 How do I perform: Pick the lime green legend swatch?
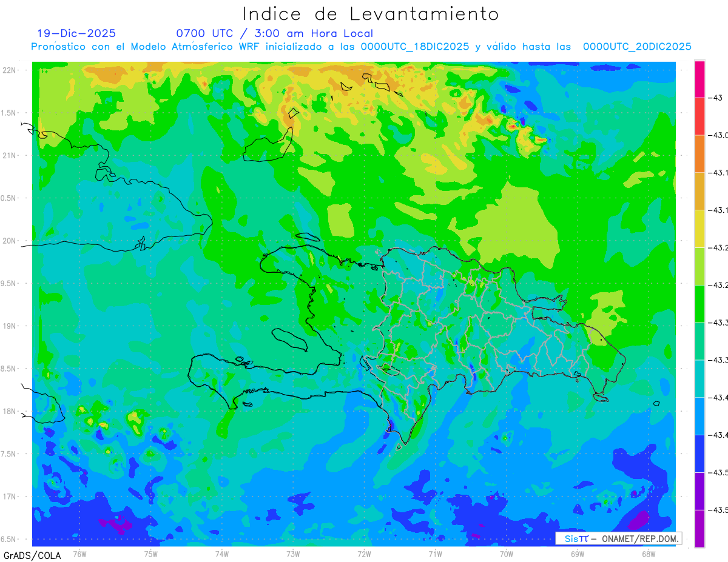coord(699,266)
